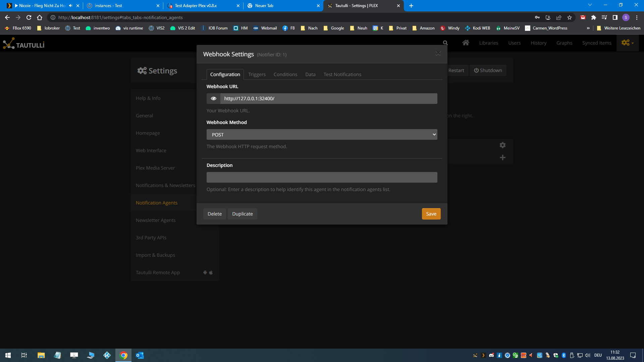Screen dimensions: 644x362
Task: Click the Shutdown button
Action: tap(488, 70)
